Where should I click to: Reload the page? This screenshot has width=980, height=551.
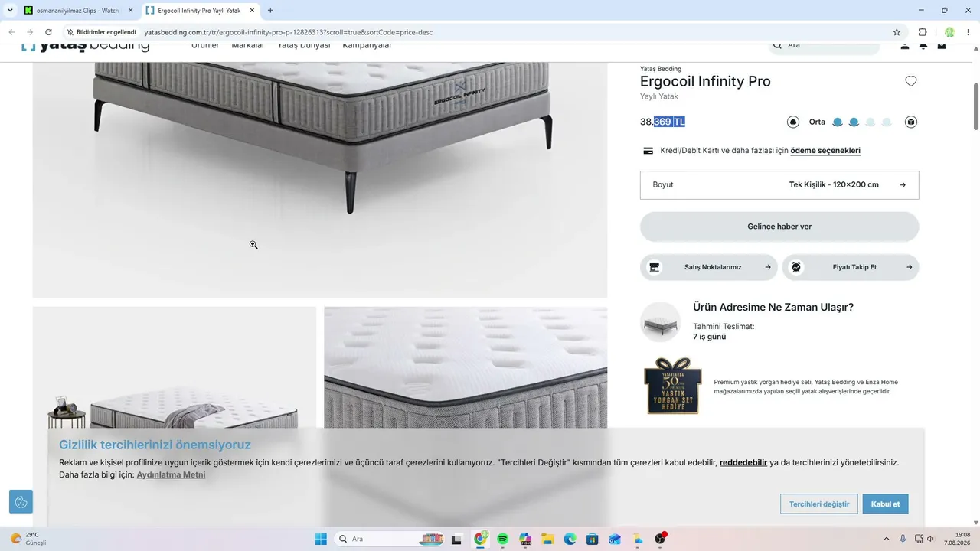[48, 32]
